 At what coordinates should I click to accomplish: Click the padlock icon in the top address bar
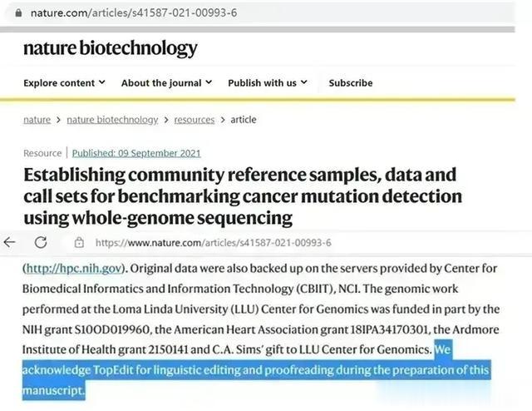point(18,13)
